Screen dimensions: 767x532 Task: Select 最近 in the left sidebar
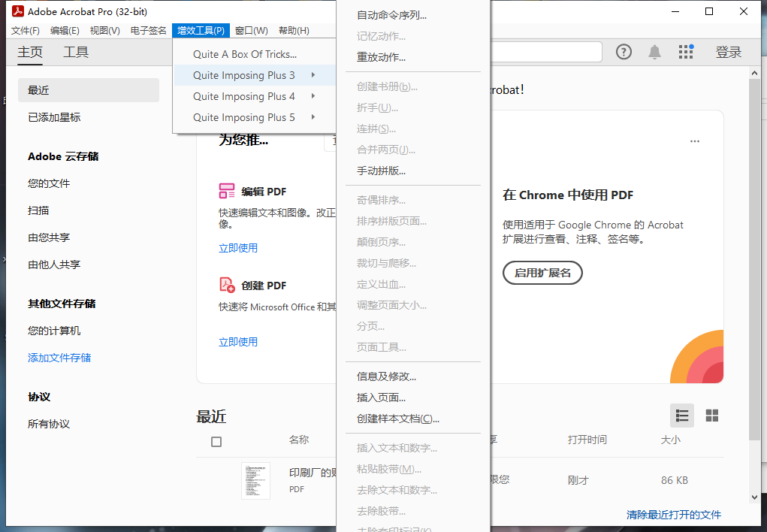(x=89, y=90)
